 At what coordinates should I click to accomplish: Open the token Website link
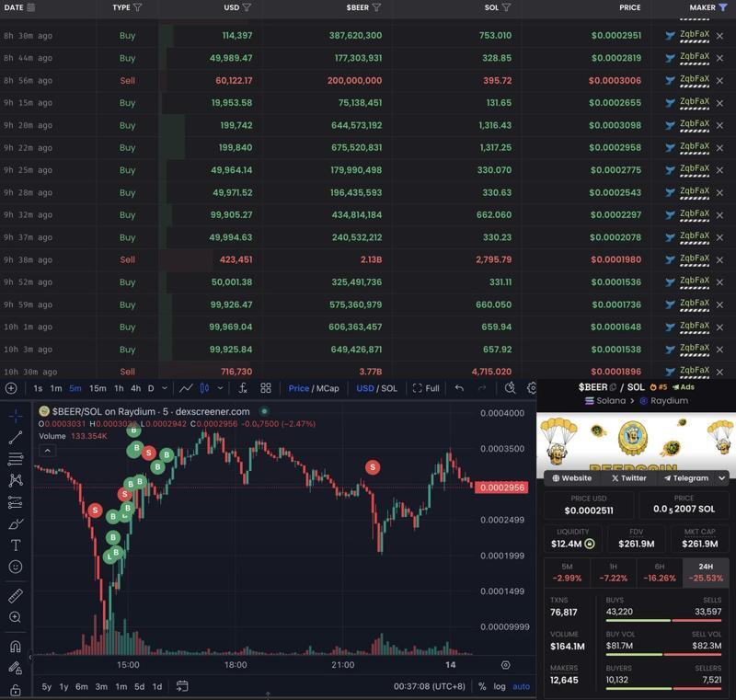pyautogui.click(x=571, y=478)
